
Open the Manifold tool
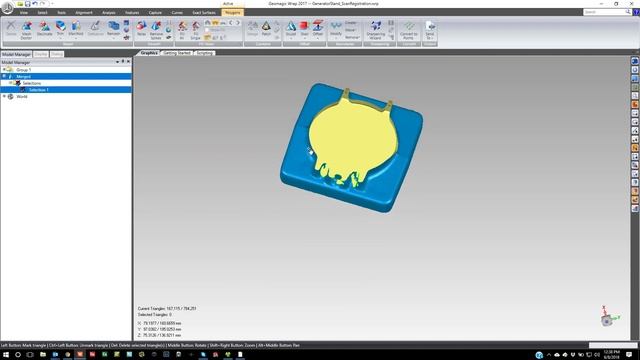pos(76,29)
